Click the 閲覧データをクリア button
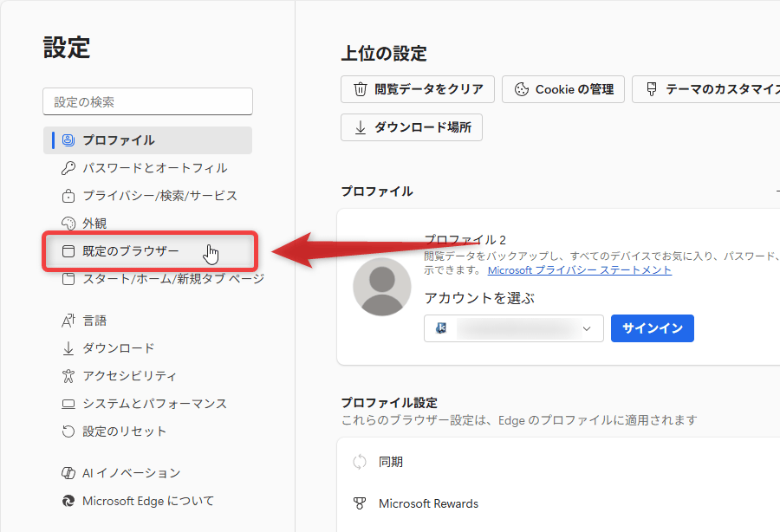Viewport: 780px width, 532px height. pos(418,89)
